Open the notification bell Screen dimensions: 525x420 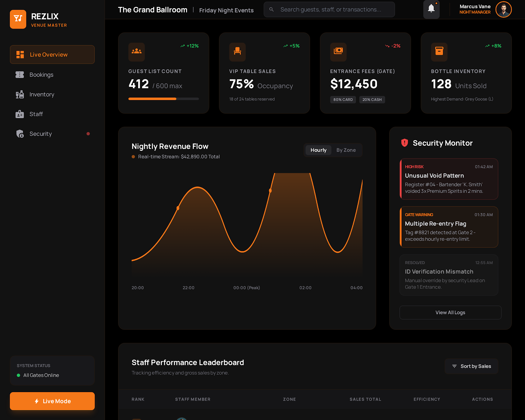(x=431, y=10)
